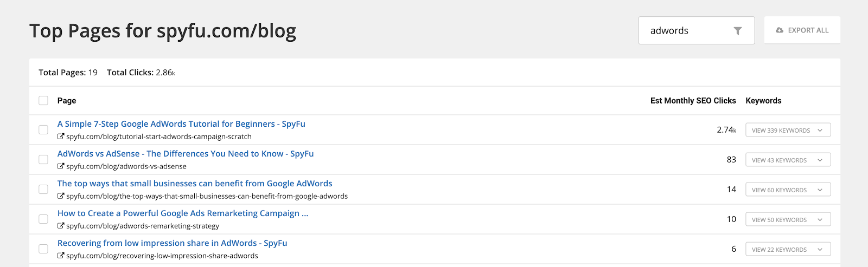Open the View 43 Keywords dropdown

coord(788,160)
